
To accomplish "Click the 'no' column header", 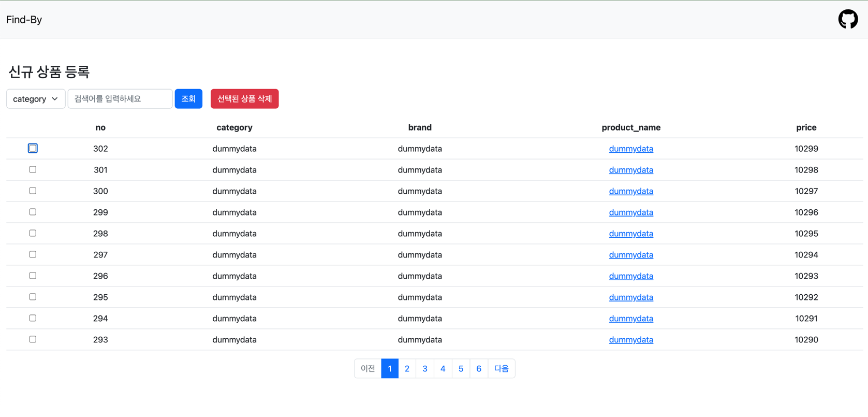I will [100, 127].
